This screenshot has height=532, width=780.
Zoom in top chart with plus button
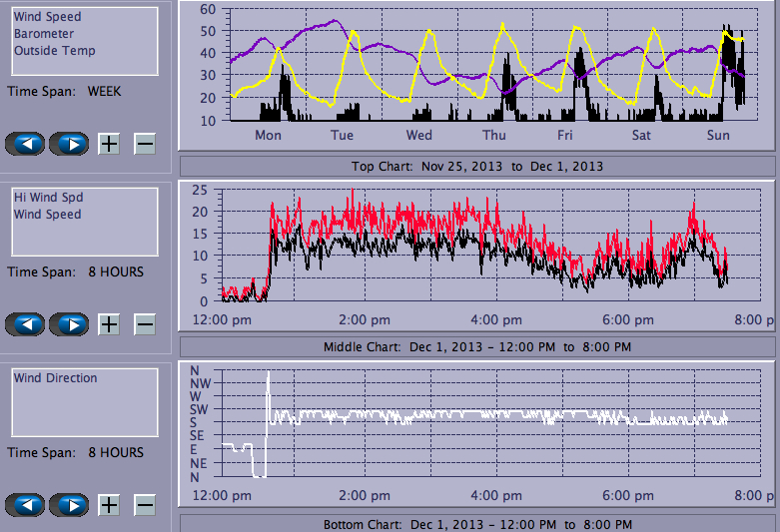108,144
